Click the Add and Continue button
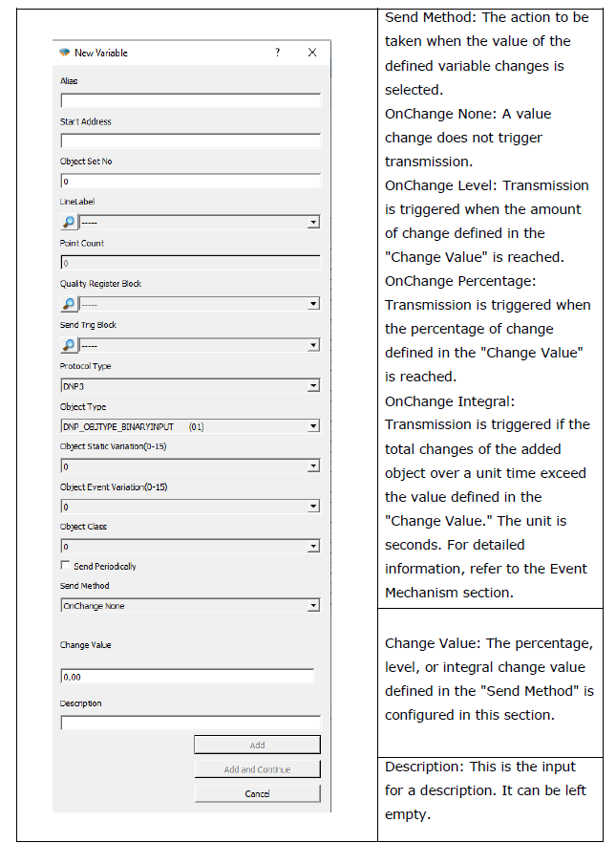 tap(257, 769)
